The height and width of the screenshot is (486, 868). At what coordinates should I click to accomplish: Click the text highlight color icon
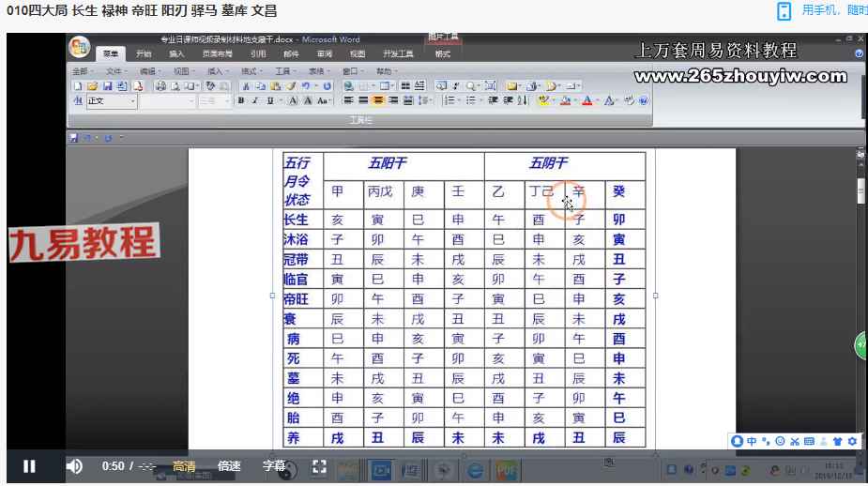pos(544,100)
